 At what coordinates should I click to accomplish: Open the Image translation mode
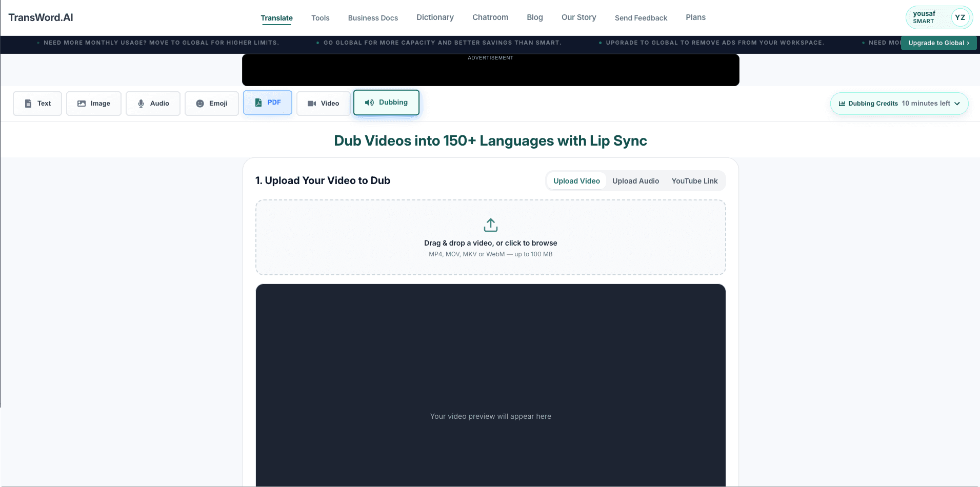tap(94, 104)
